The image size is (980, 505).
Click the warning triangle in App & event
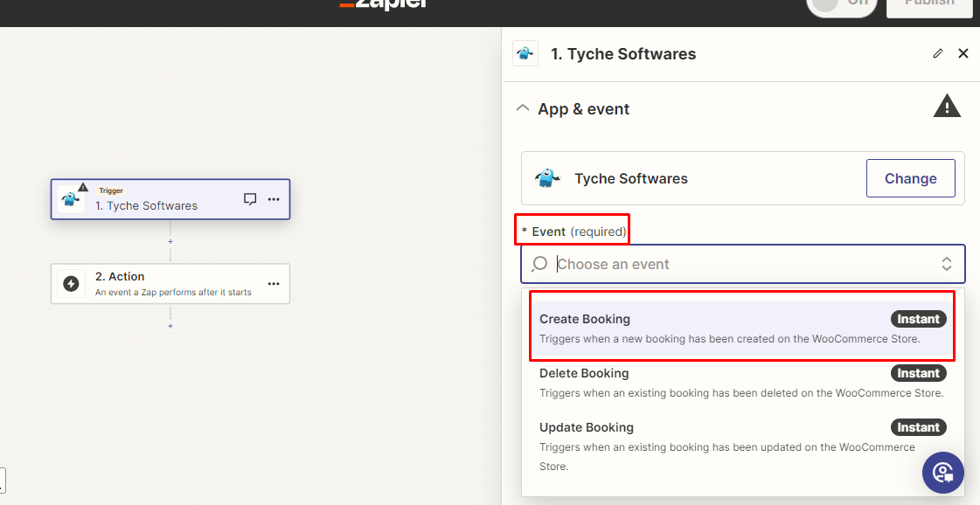click(947, 107)
